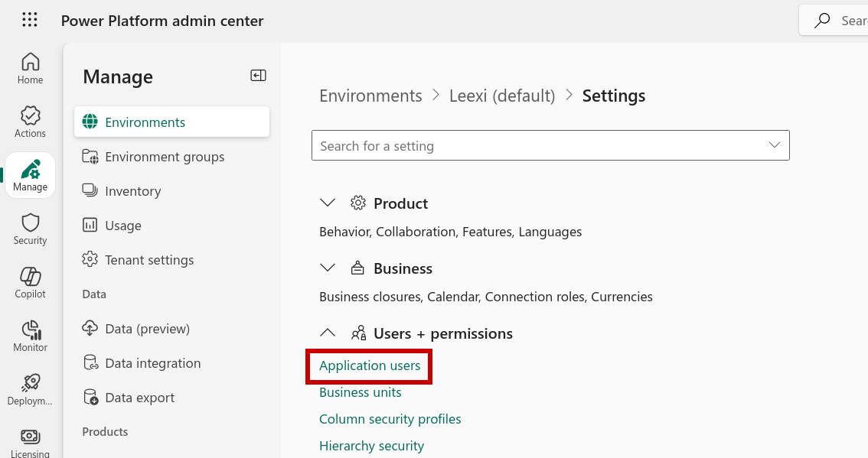Click the Inventory stack icon
868x458 pixels.
pyautogui.click(x=90, y=190)
